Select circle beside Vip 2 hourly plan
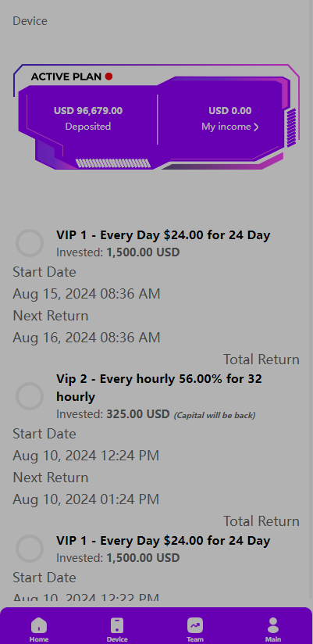Screen dimensions: 313x644 point(30,396)
